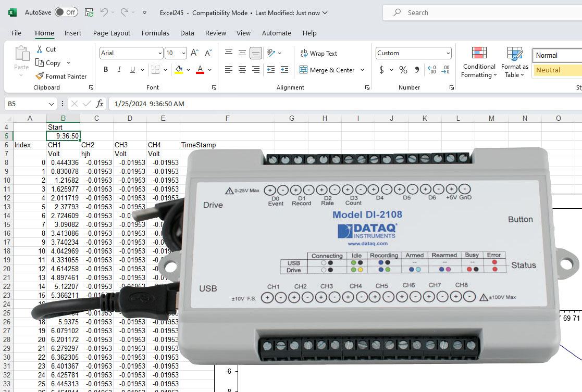
Task: Open Customize Quick Access Toolbar arrow
Action: [x=144, y=12]
